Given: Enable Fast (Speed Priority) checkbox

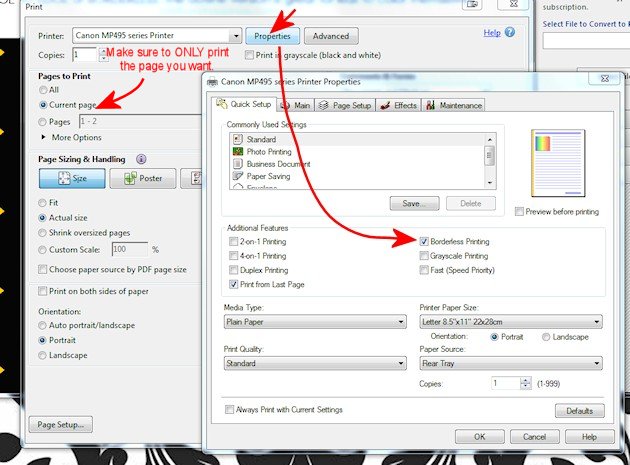Looking at the screenshot, I should (x=424, y=270).
